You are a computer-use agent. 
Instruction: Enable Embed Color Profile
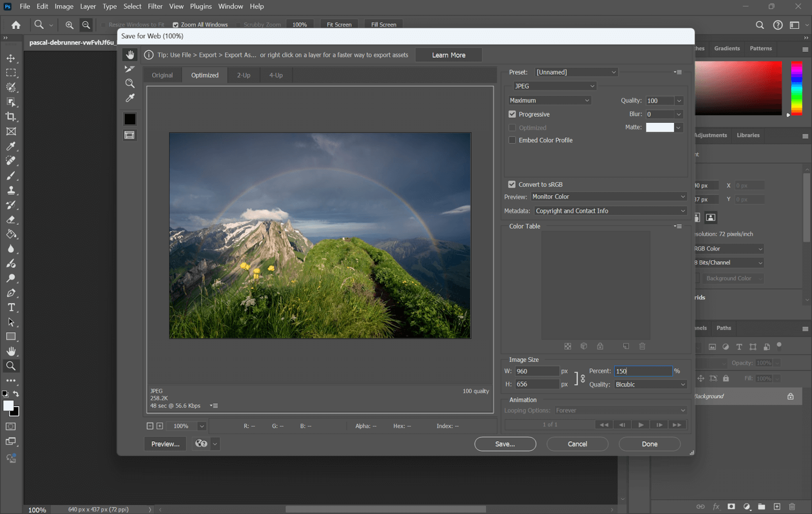(x=512, y=140)
